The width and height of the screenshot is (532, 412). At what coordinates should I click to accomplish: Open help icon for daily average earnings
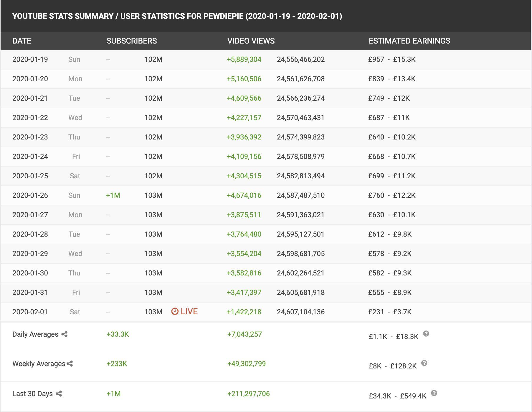click(426, 334)
